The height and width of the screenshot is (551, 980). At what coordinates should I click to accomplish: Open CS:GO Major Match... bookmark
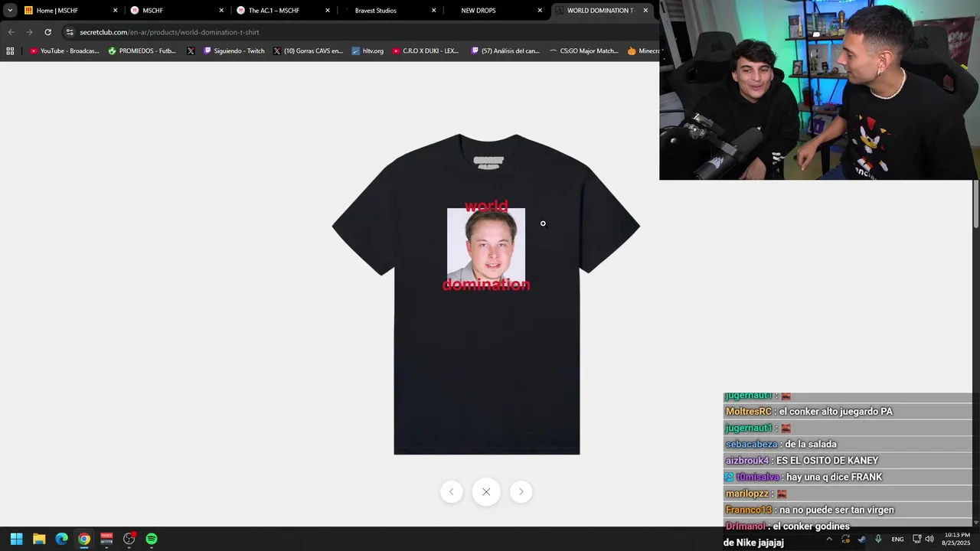583,51
